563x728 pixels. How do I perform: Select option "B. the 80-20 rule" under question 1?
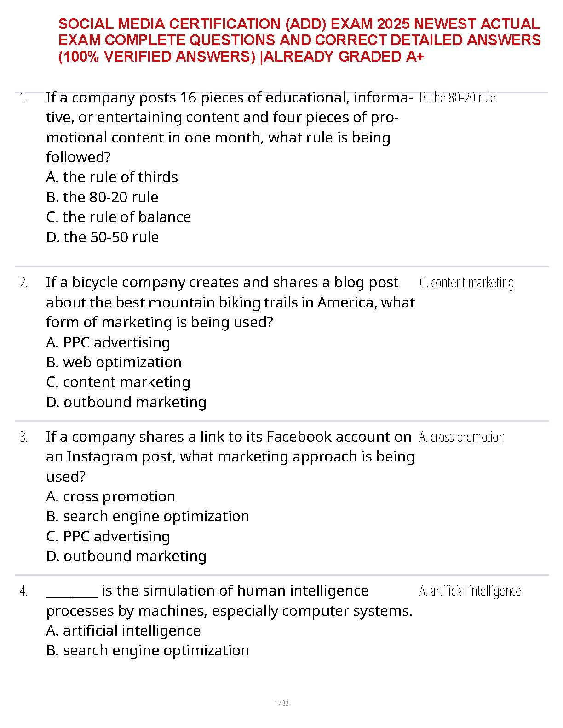[102, 197]
